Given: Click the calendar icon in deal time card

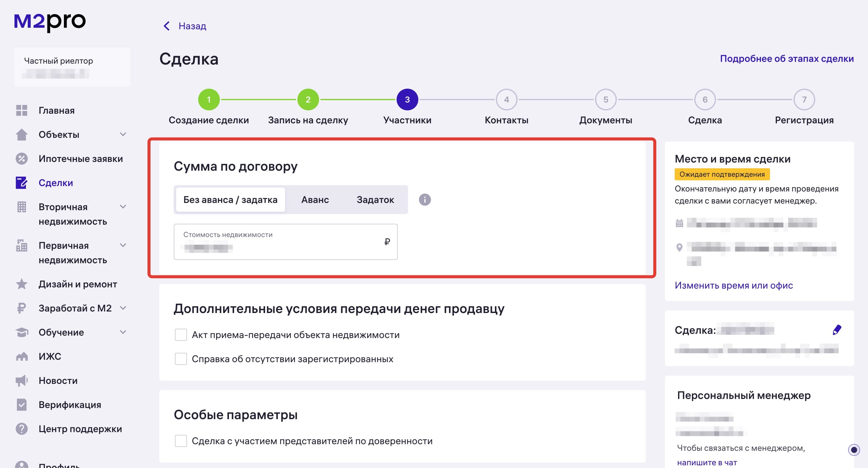Looking at the screenshot, I should pyautogui.click(x=679, y=223).
